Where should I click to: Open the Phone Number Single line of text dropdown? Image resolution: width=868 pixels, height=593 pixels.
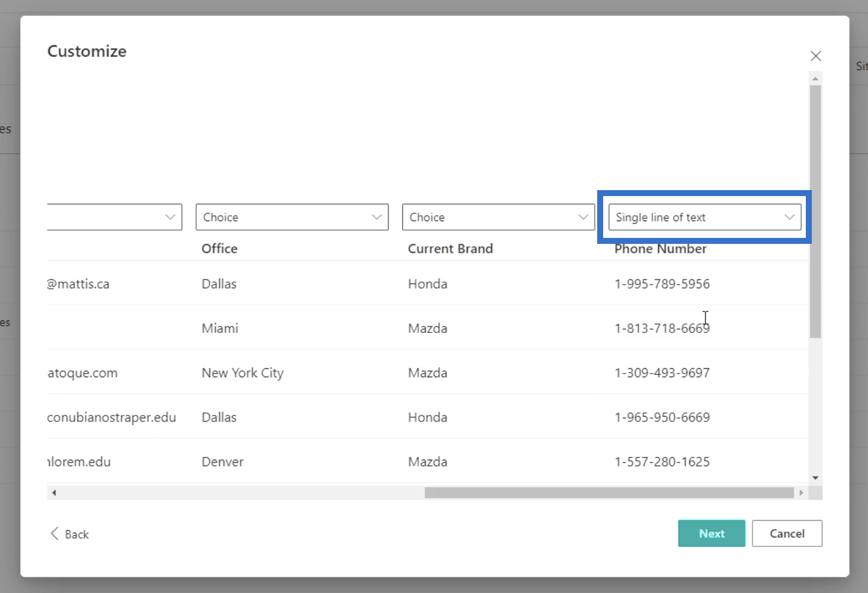click(705, 217)
